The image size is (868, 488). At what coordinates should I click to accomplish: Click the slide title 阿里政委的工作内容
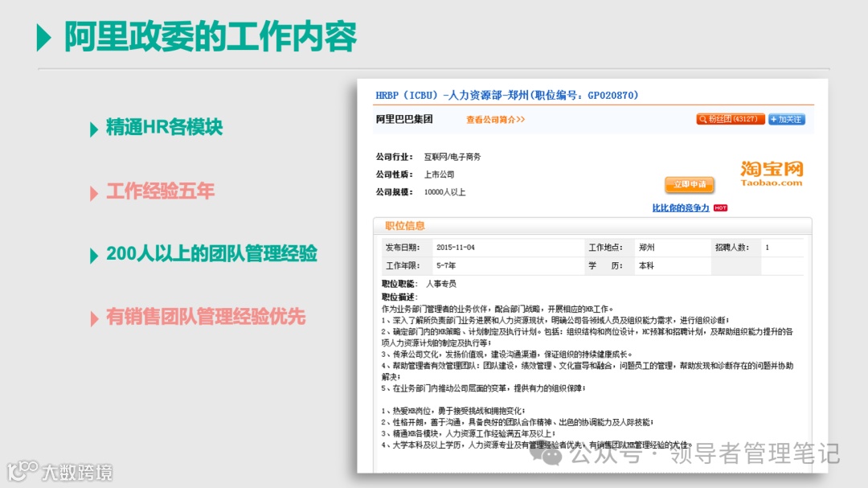pos(211,36)
